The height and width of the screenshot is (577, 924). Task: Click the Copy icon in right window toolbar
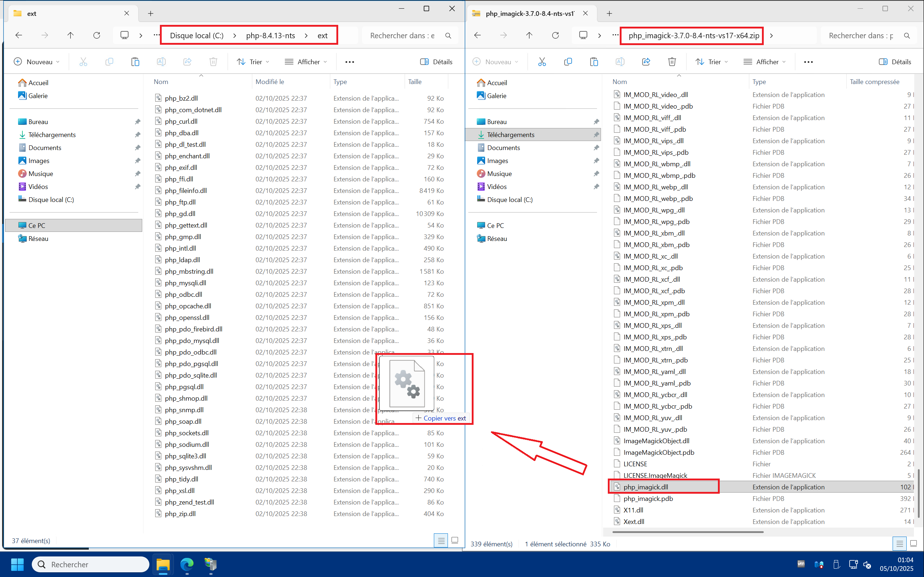click(x=568, y=62)
